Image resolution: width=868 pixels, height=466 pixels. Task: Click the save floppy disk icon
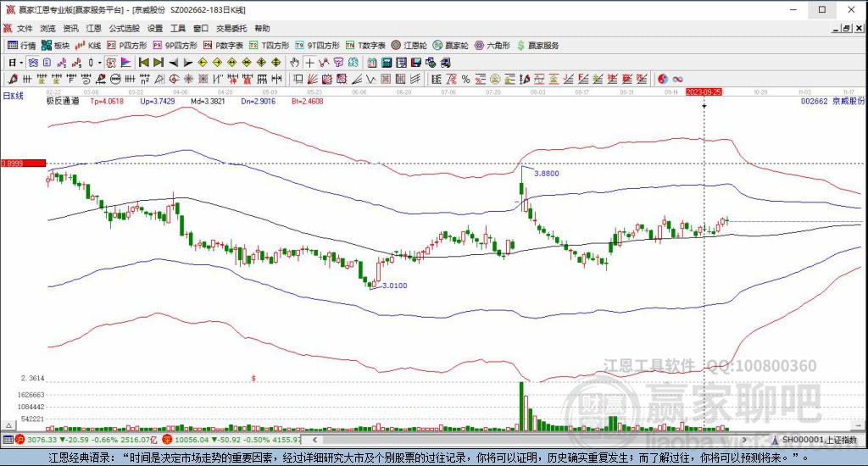415,63
